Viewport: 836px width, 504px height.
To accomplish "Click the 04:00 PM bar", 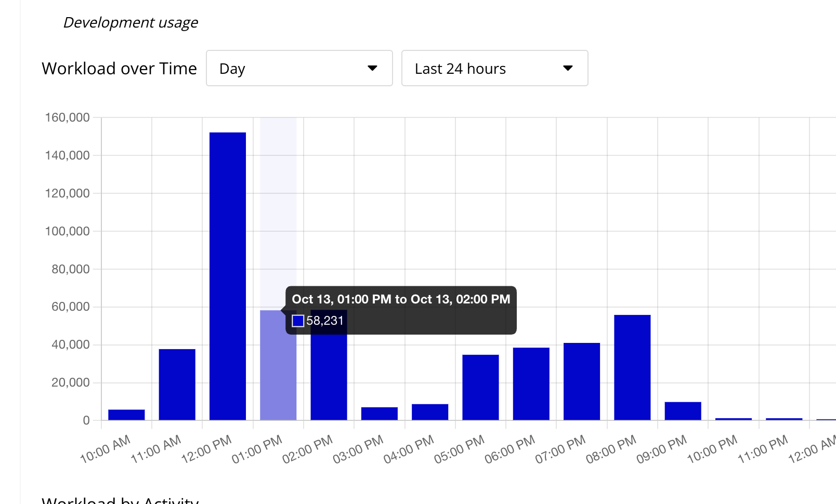I will pos(430,412).
